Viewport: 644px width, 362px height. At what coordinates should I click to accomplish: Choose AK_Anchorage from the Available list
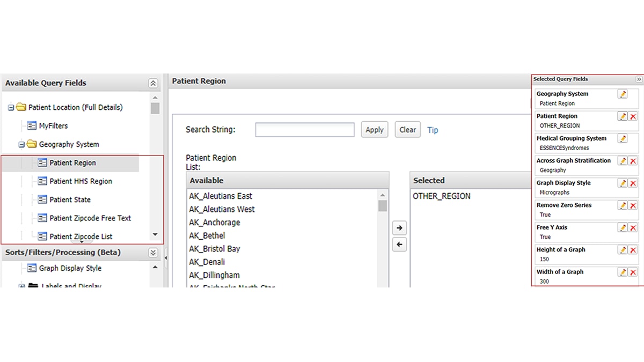tap(214, 223)
